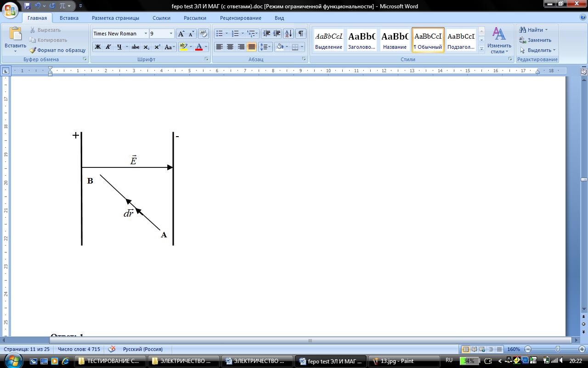Click Format Painter (Формат по образцу)
588x368 pixels.
coord(58,50)
